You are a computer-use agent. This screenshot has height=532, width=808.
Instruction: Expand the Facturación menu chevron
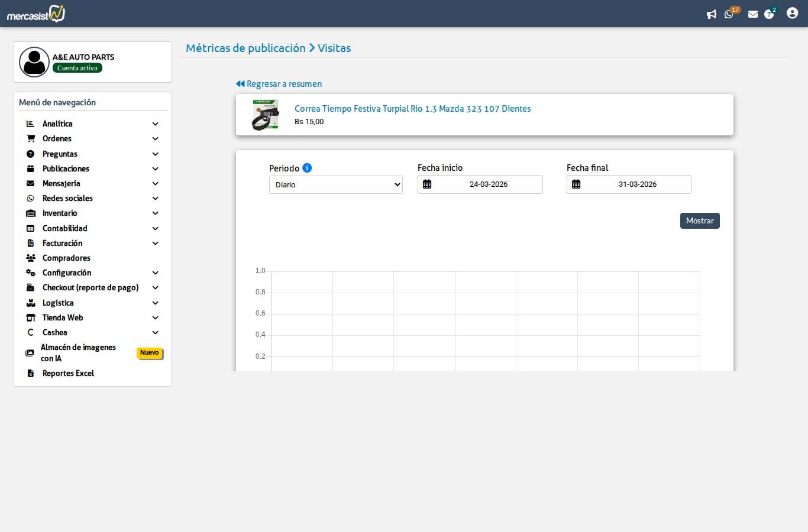tap(156, 243)
